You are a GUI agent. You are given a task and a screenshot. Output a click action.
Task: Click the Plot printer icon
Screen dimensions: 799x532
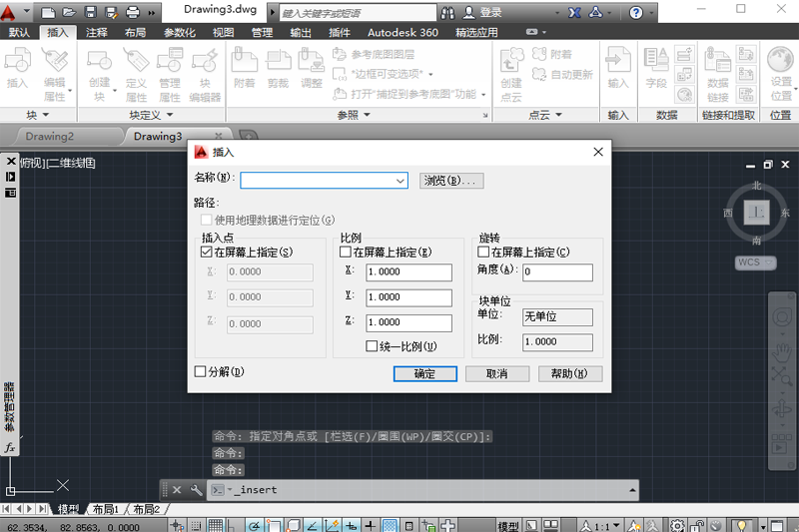point(133,12)
